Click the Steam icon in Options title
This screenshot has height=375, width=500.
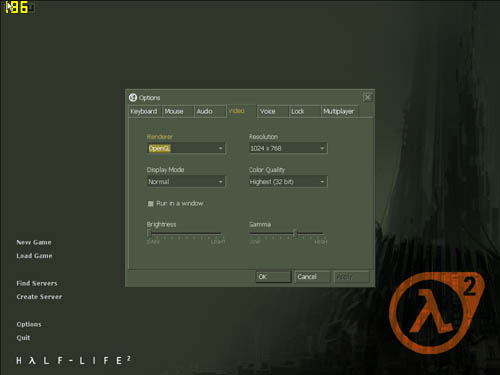(133, 97)
